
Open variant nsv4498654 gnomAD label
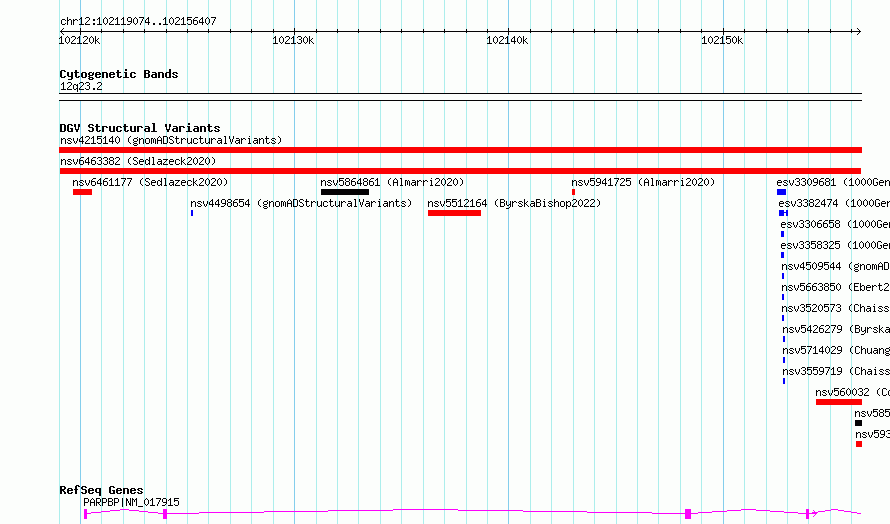pos(301,203)
